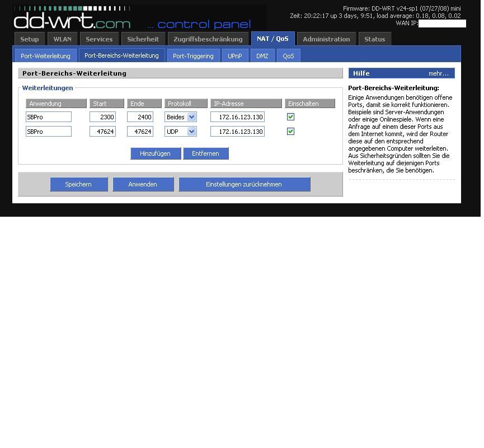Image resolution: width=484 pixels, height=448 pixels.
Task: Enable checkbox for SBPro 2300-2400 rule
Action: [290, 117]
